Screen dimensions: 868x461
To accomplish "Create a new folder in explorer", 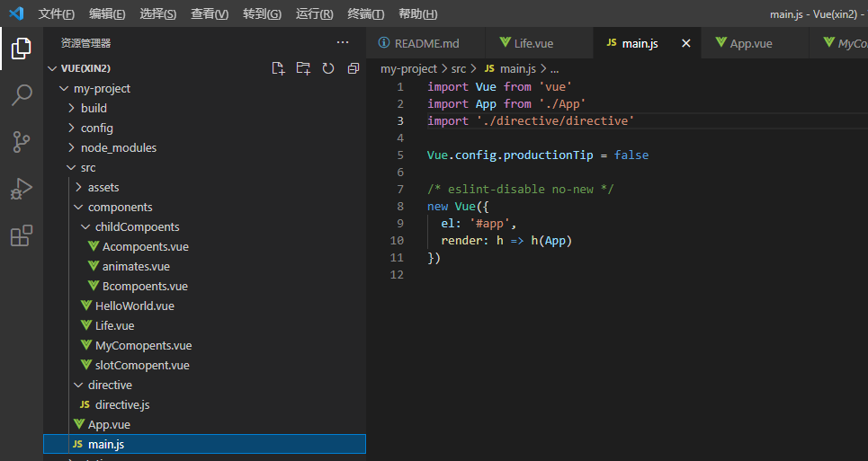I will pyautogui.click(x=303, y=68).
